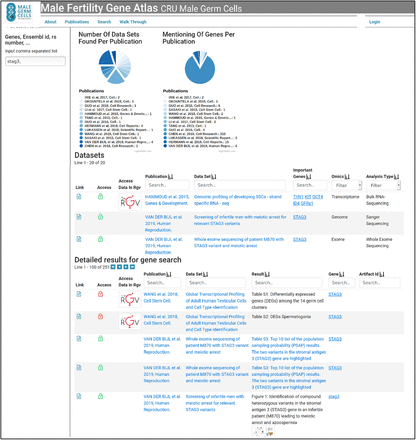
Task: Open the Publications menu item
Action: click(77, 22)
